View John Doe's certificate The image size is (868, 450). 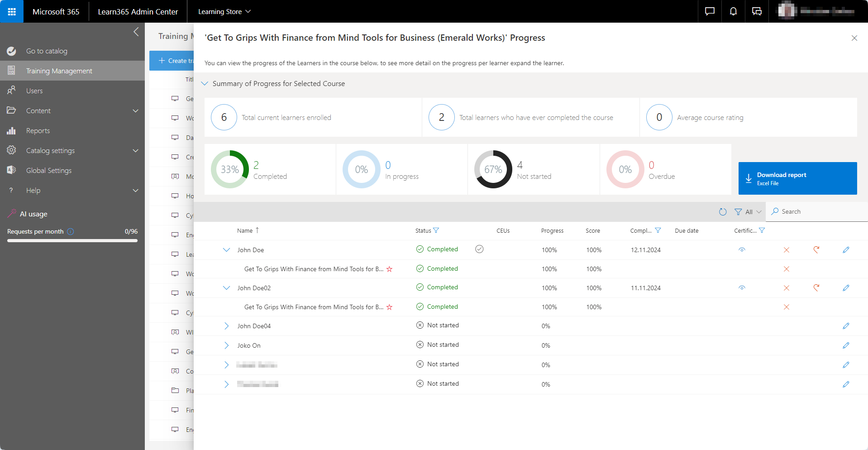[742, 250]
